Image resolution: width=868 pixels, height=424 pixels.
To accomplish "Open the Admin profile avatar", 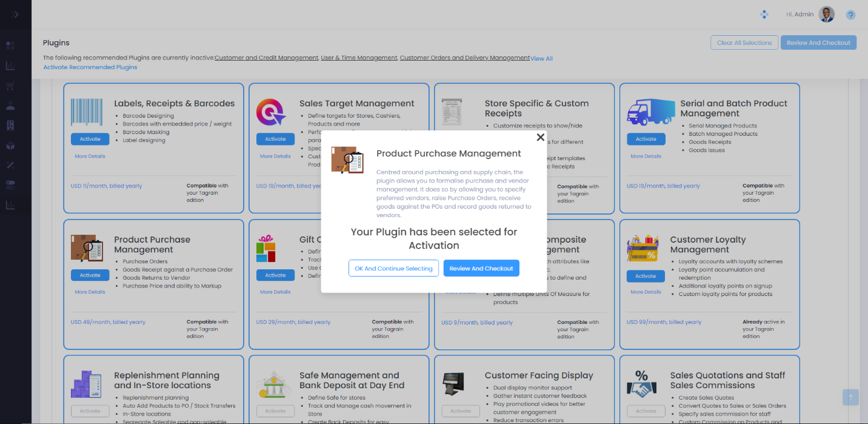I will click(828, 13).
